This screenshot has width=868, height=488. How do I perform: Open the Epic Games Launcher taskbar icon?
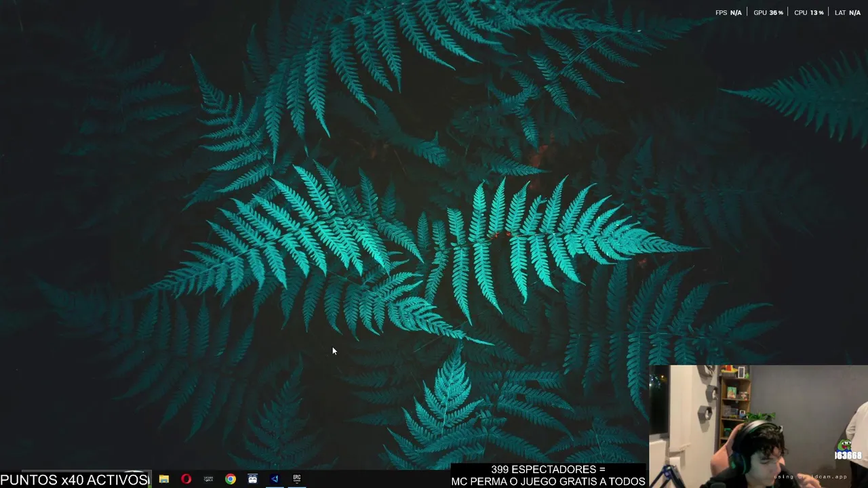[297, 479]
